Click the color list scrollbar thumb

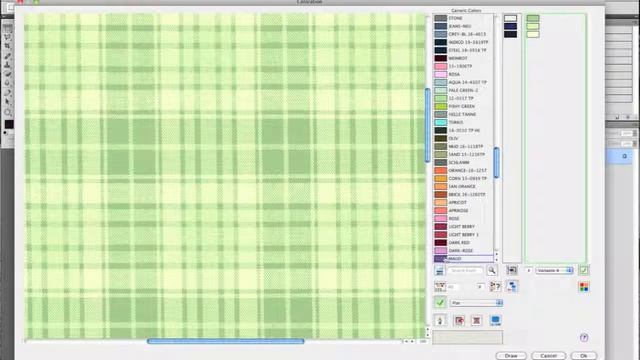click(x=496, y=162)
